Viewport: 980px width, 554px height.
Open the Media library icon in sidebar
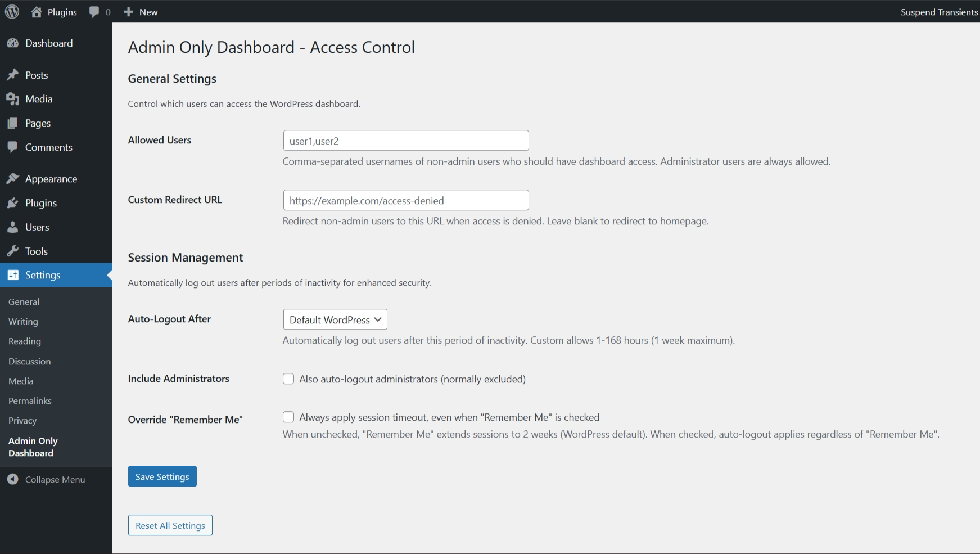[13, 99]
